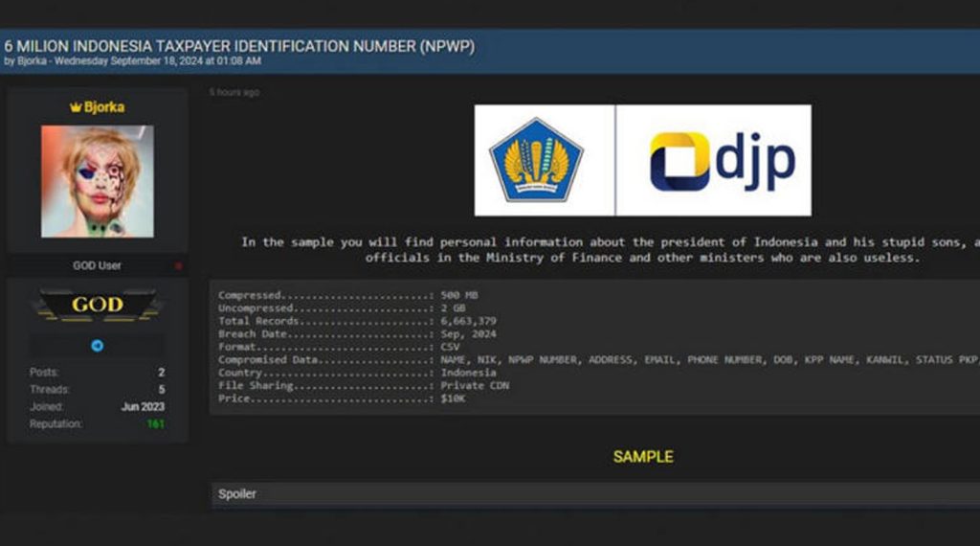Click the yellow SAMPLE heading
980x546 pixels.
[643, 457]
